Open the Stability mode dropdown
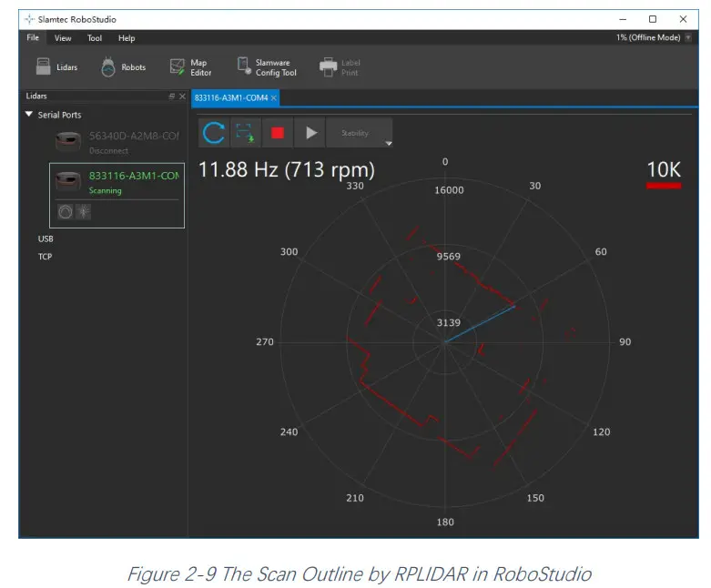711x588 pixels. coord(359,133)
